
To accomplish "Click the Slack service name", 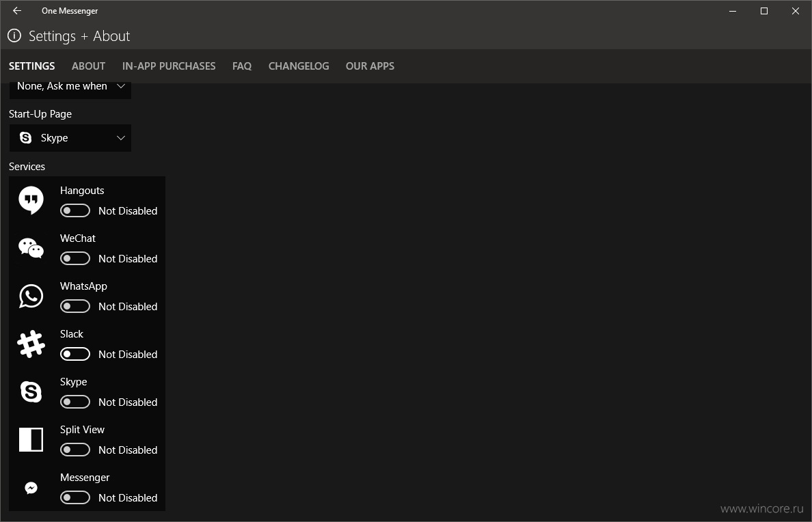I will (72, 334).
